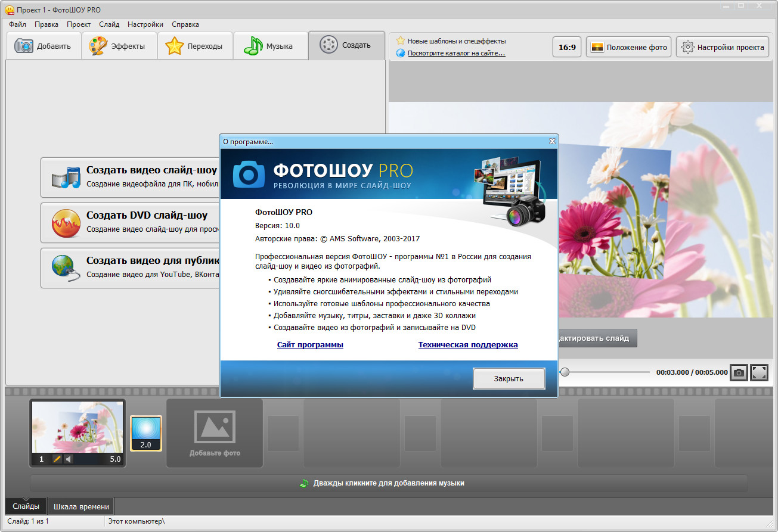
Task: Open the 'Справка' menu
Action: pos(185,24)
